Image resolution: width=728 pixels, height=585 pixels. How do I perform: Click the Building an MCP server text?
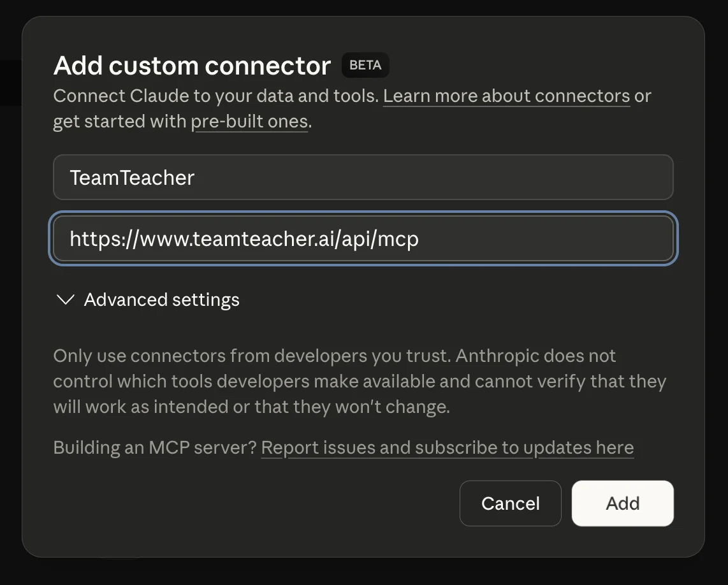[154, 447]
